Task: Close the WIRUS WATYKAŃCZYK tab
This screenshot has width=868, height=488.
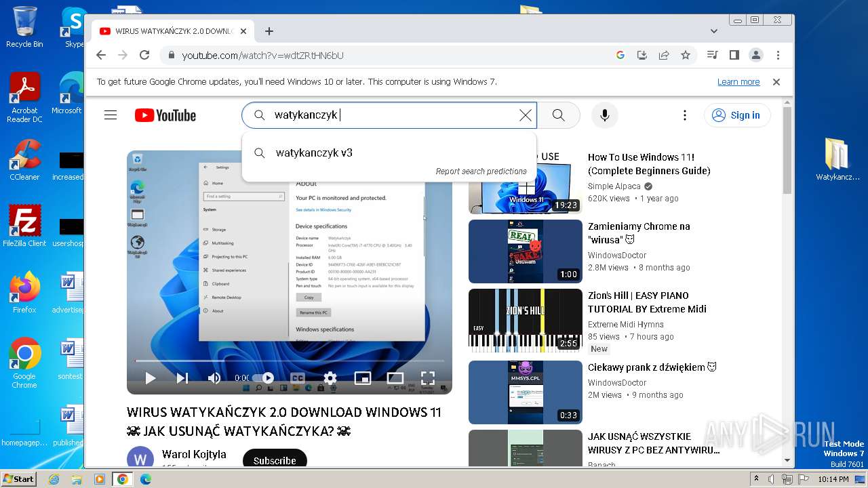Action: coord(244,31)
